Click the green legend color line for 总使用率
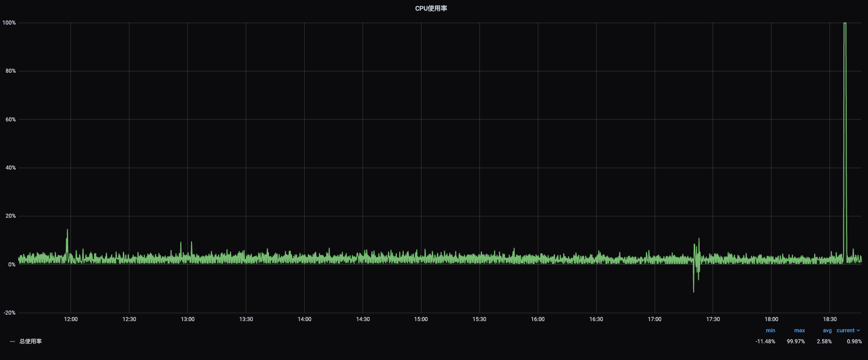Image resolution: width=868 pixels, height=360 pixels. pos(13,341)
